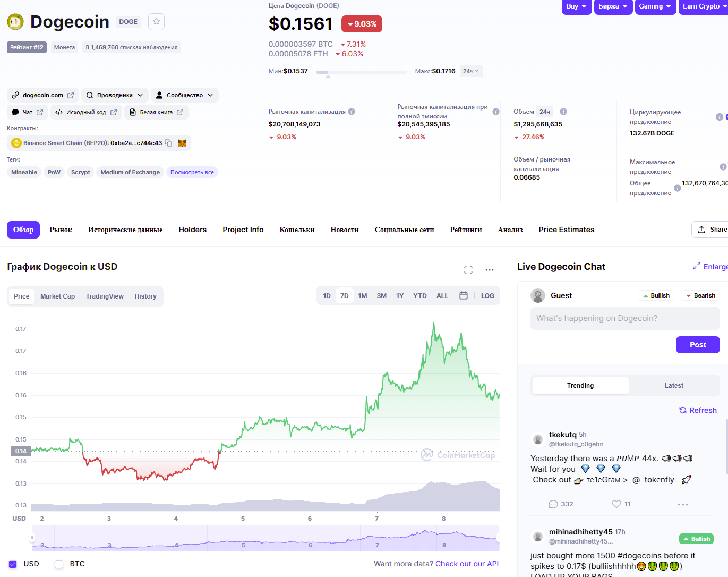Expand the Проводники dropdown
Screen dimensions: 728x577
pos(115,95)
